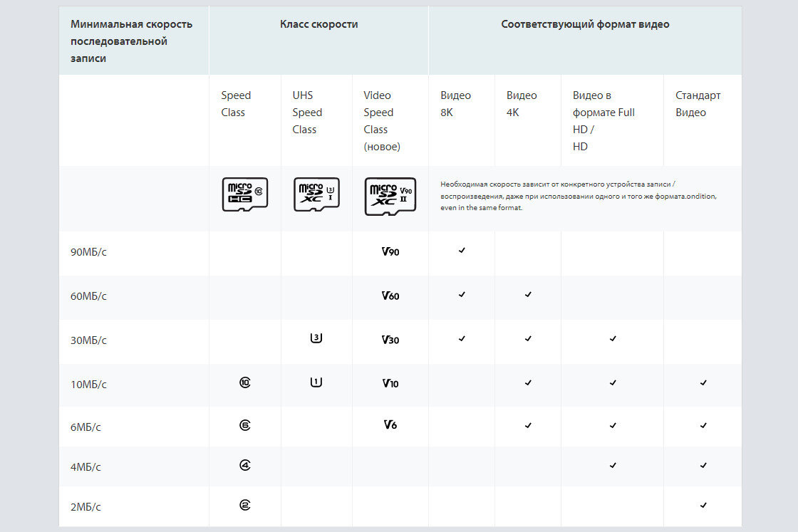Select the V30 speed class symbol
This screenshot has height=532, width=798.
[x=390, y=340]
